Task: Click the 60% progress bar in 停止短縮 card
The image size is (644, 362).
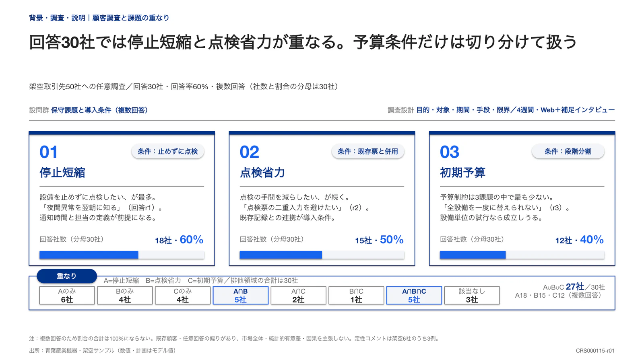Action: coord(122,255)
